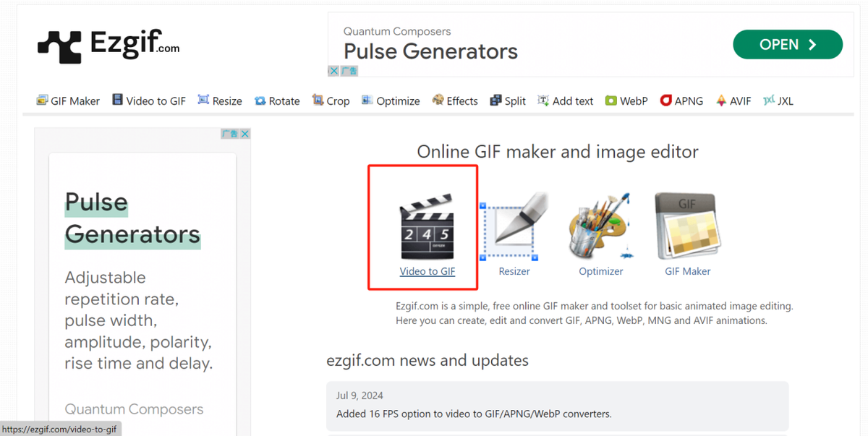Viewport: 868px width, 436px height.
Task: Click the ad info icon on top banner
Action: (x=349, y=71)
